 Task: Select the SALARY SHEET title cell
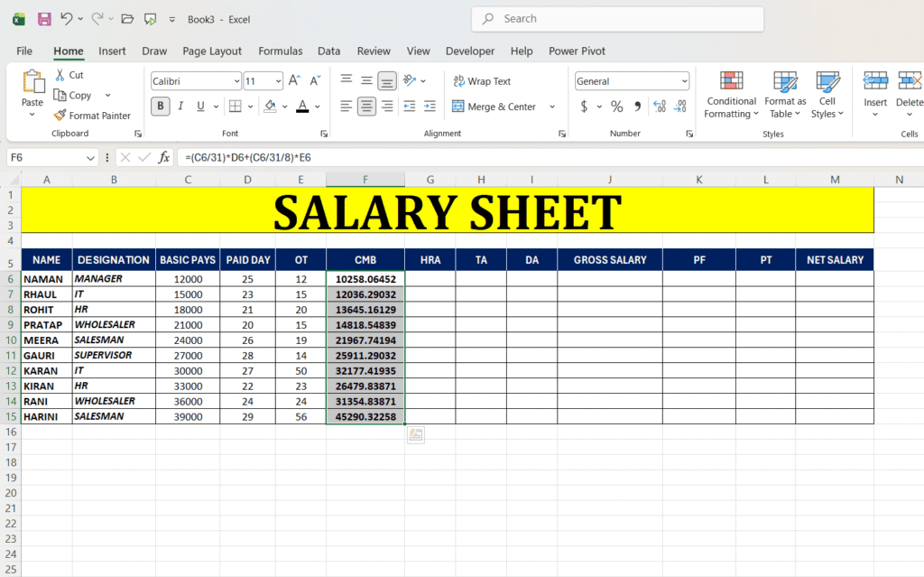[448, 210]
